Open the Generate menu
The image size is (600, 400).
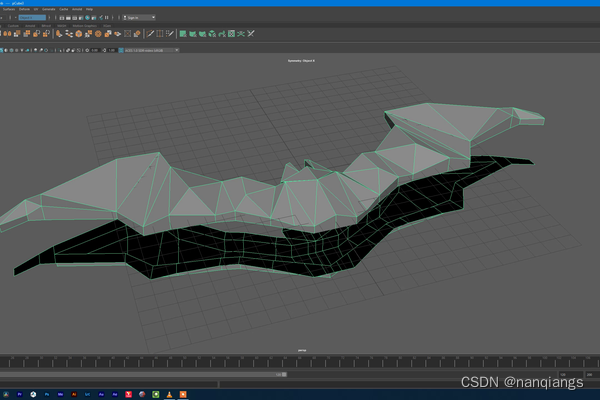click(x=49, y=9)
